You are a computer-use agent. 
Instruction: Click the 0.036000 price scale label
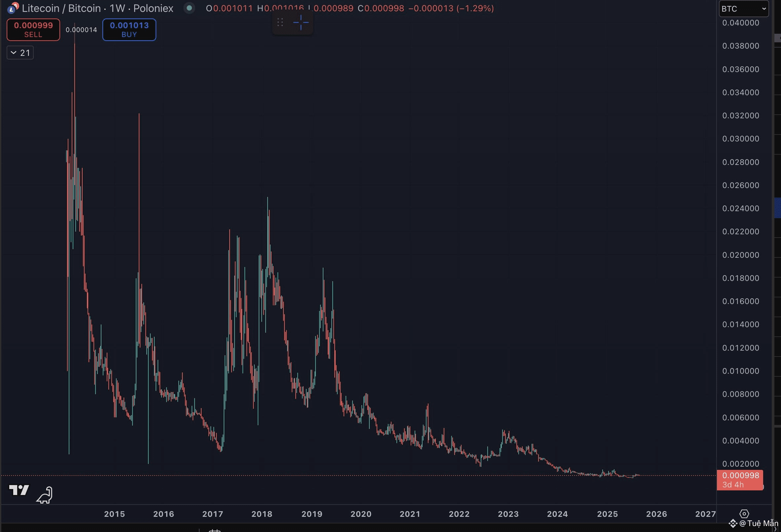pos(741,69)
